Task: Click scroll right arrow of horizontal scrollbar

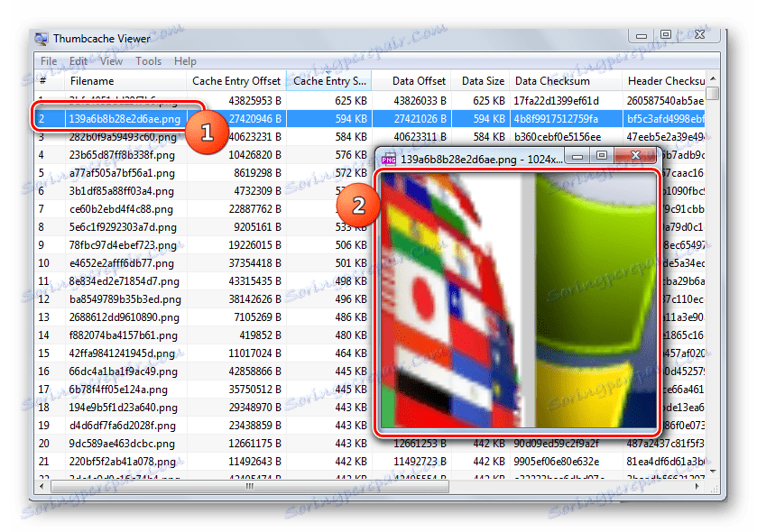Action: 697,486
